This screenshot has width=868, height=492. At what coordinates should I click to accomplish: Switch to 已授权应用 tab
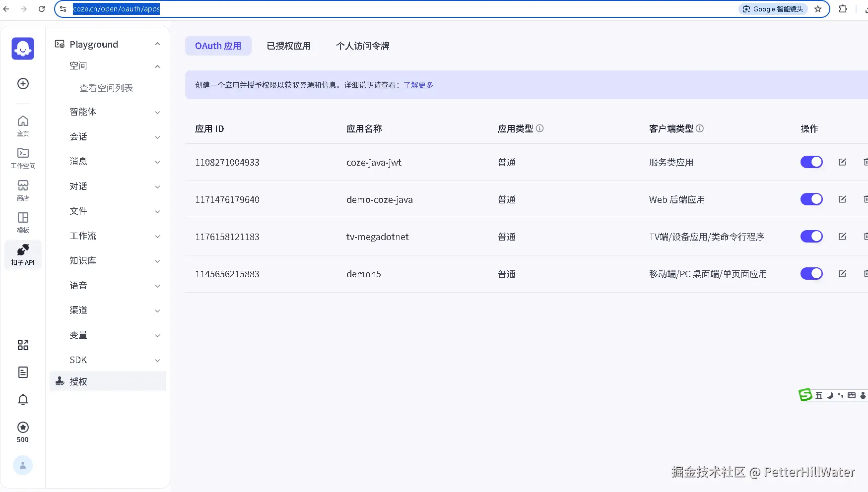tap(289, 46)
